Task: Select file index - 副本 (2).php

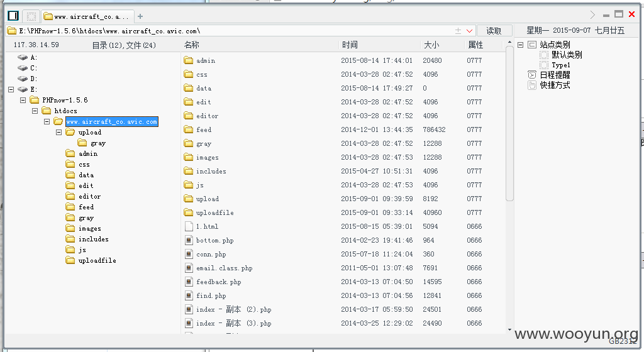Action: click(x=234, y=309)
